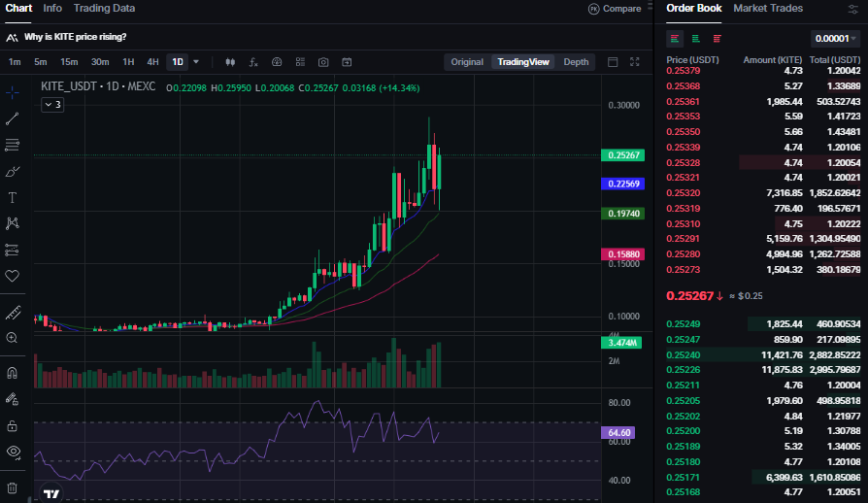Open candlestick chart style selector
The image size is (868, 503).
(230, 62)
